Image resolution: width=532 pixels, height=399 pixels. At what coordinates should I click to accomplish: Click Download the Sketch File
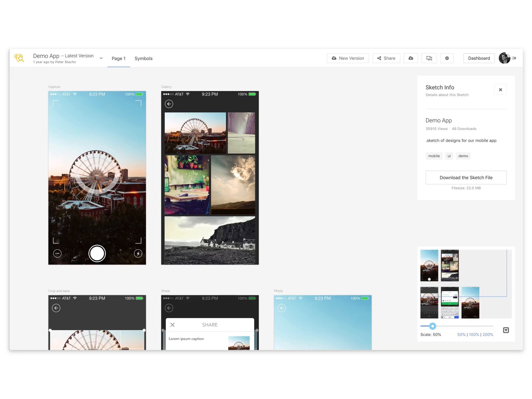[465, 177]
